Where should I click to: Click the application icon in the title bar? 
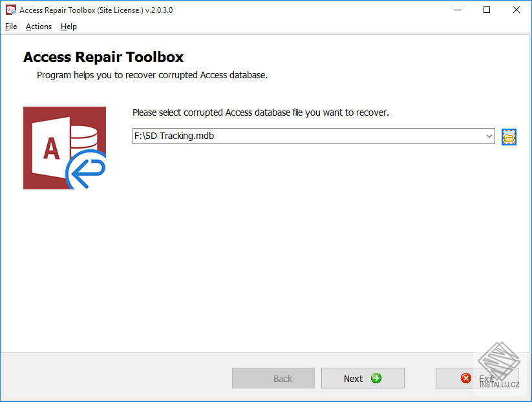coord(10,10)
